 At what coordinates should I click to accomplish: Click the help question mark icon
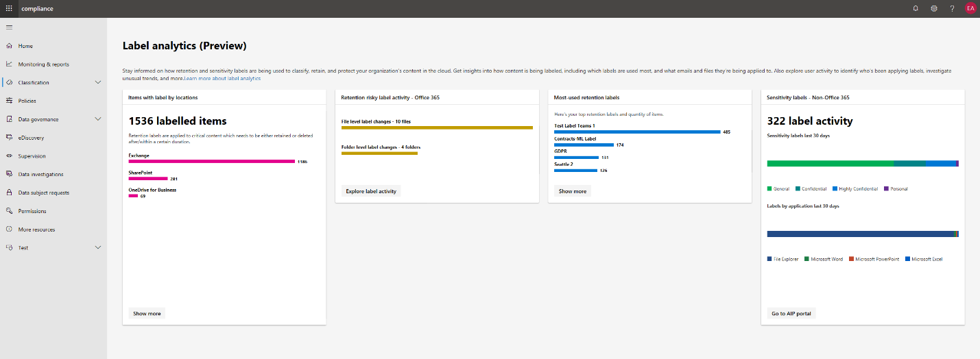[952, 8]
